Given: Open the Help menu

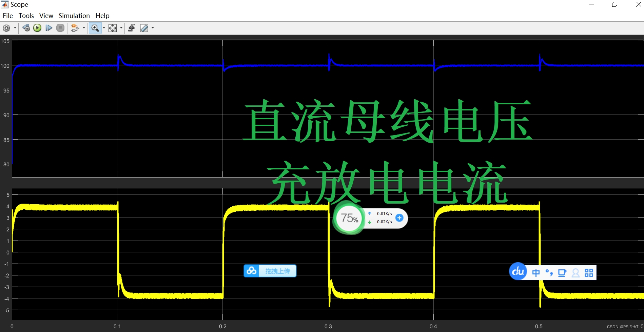Looking at the screenshot, I should pos(102,16).
